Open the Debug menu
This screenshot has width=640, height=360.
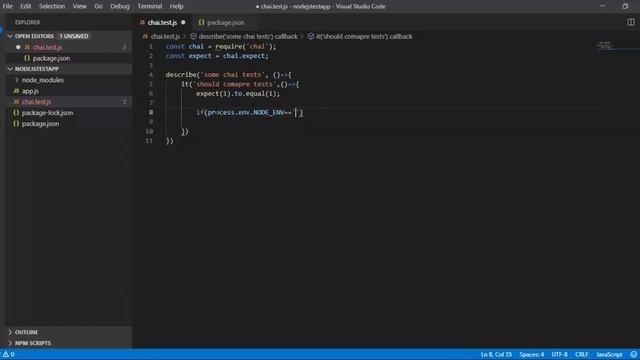[120, 6]
